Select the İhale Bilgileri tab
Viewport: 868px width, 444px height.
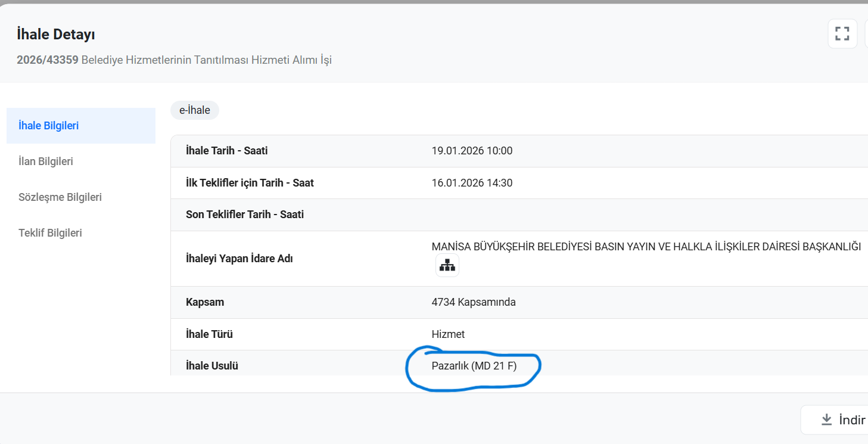coord(81,126)
